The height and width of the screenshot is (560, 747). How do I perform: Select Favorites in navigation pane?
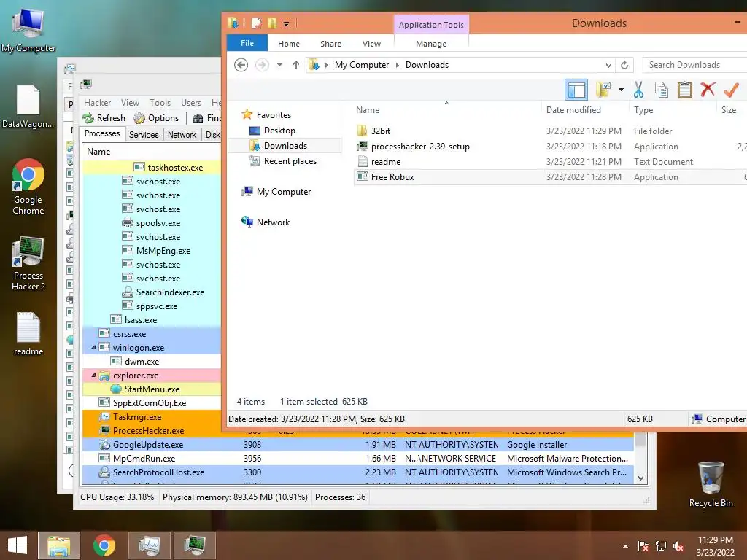pos(274,114)
